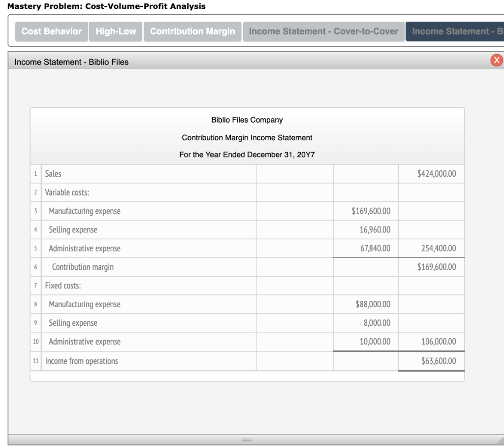The height and width of the screenshot is (447, 504).
Task: Select the Contribution margin total of $169,600.00
Action: 431,267
